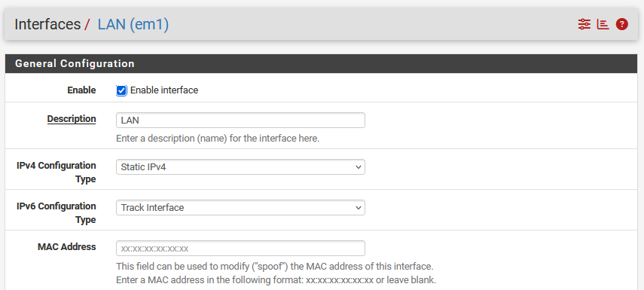Click the underlined Description label
The height and width of the screenshot is (290, 644).
(72, 119)
